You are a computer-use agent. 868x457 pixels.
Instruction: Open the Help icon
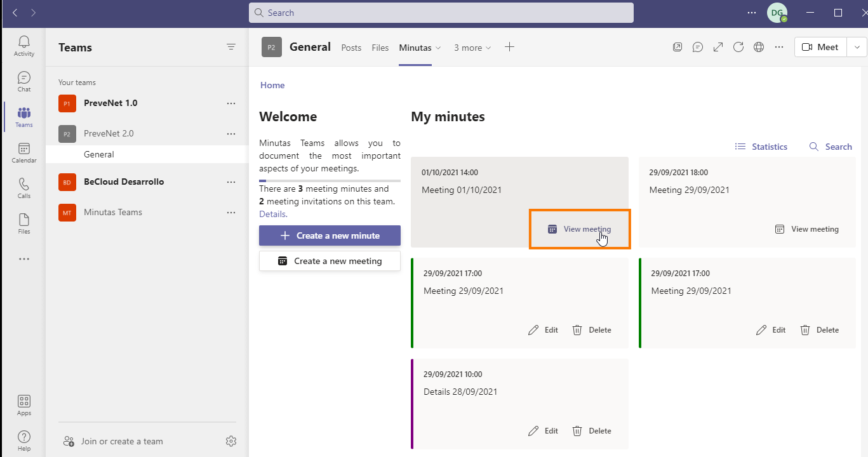(x=24, y=441)
